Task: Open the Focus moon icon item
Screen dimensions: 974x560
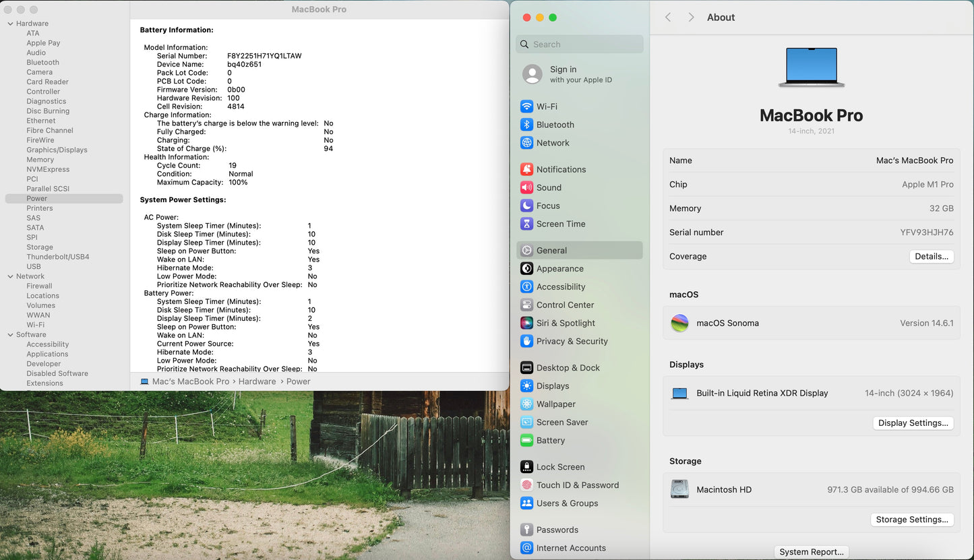Action: tap(526, 206)
